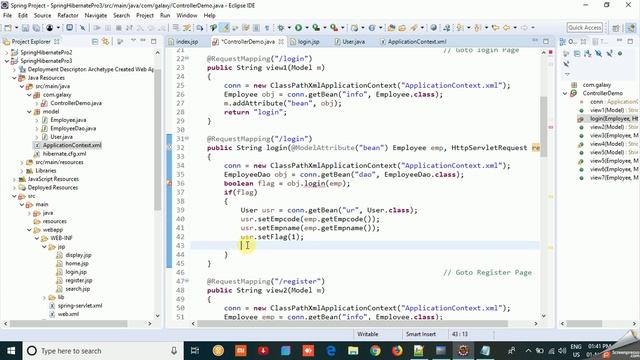Screen dimensions: 640x360
Task: Collapse the model package node
Action: coord(29,111)
